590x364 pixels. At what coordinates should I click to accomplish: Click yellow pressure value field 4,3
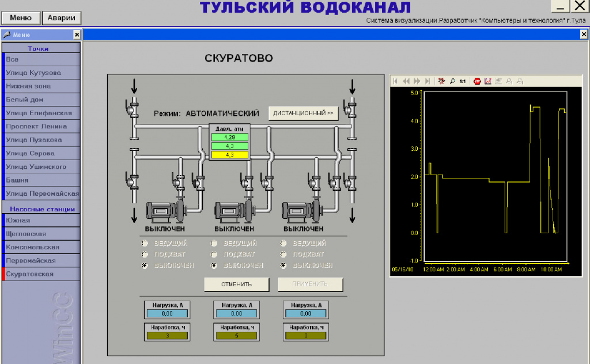point(229,154)
